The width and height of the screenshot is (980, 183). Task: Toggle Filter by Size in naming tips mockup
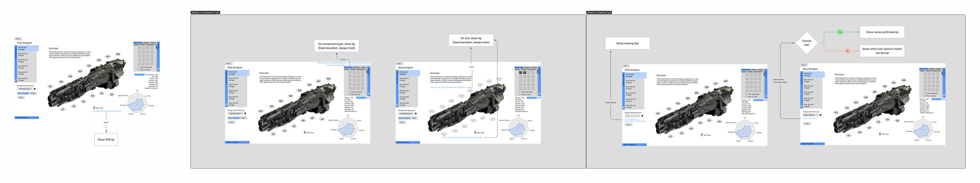coord(746,97)
